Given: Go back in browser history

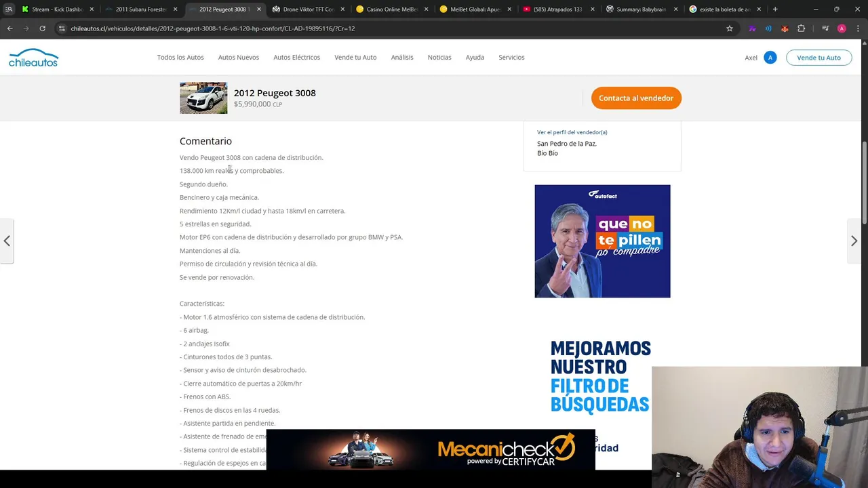Looking at the screenshot, I should coord(9,28).
